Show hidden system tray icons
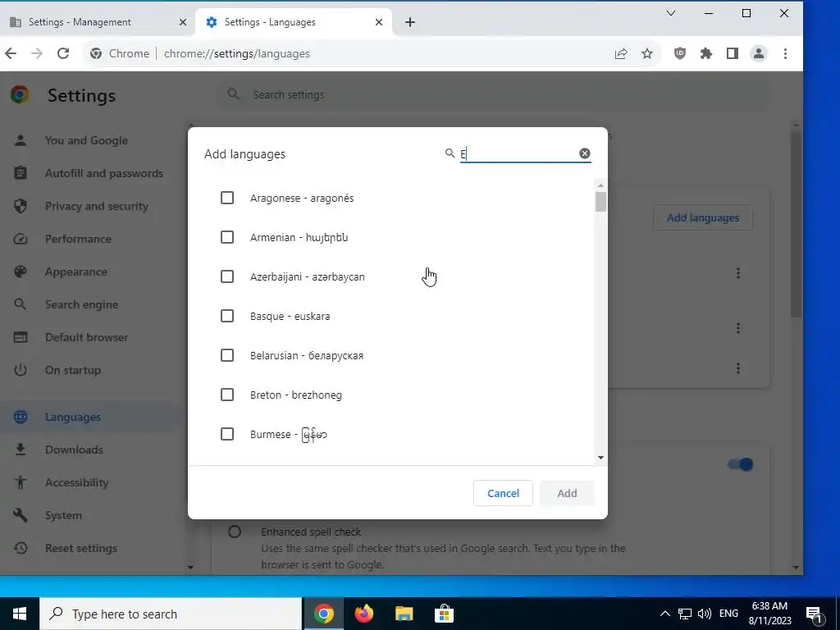Screen dimensions: 840x630 (664, 614)
